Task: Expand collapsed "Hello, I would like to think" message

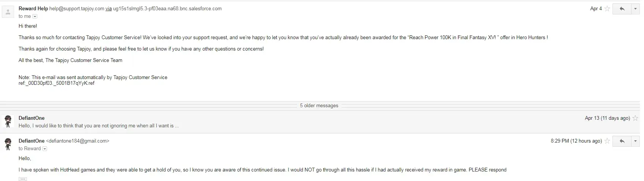Action: click(99, 125)
